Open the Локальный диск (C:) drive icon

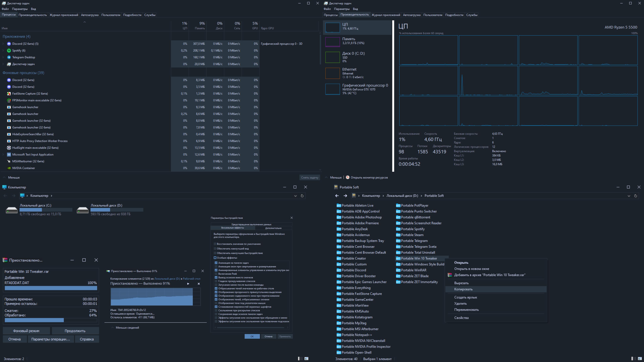[12, 210]
